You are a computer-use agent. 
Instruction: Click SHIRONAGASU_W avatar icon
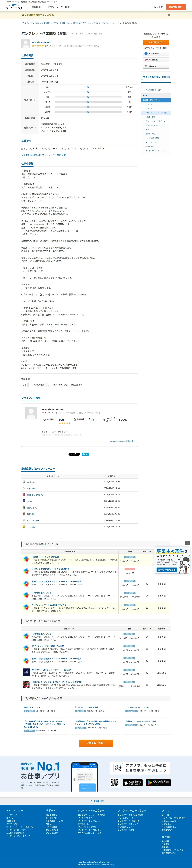[24, 494]
